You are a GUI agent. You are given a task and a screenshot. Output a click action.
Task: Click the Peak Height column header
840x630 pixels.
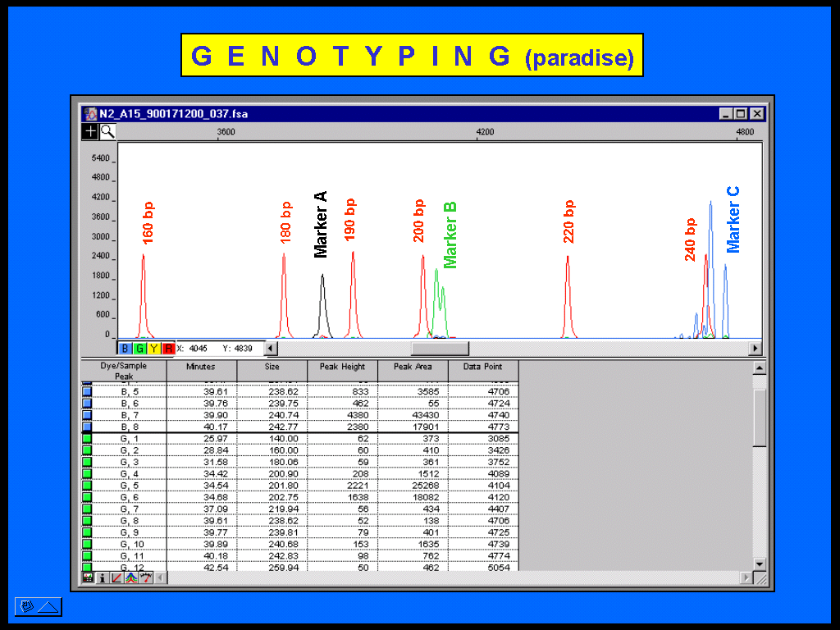click(x=342, y=367)
